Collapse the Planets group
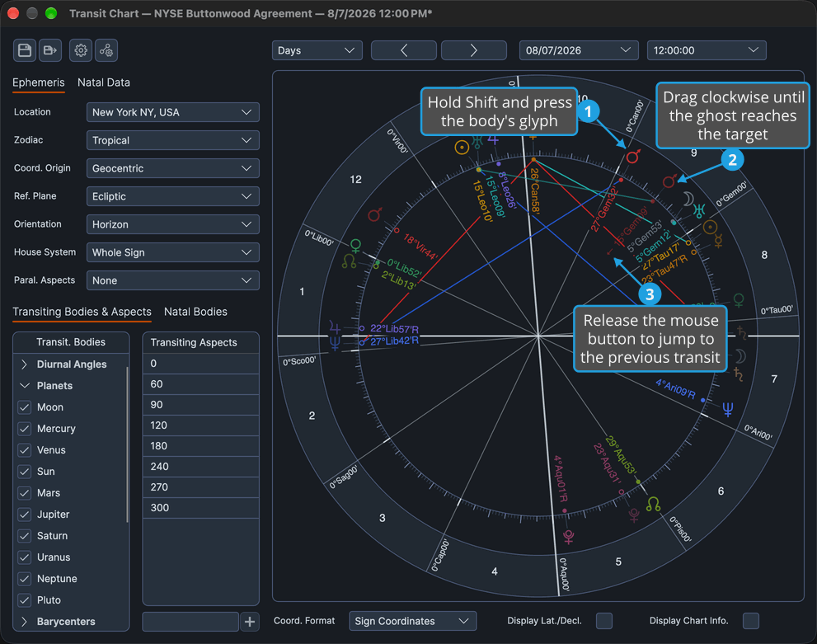Screen dimensions: 817x644 tap(24, 386)
